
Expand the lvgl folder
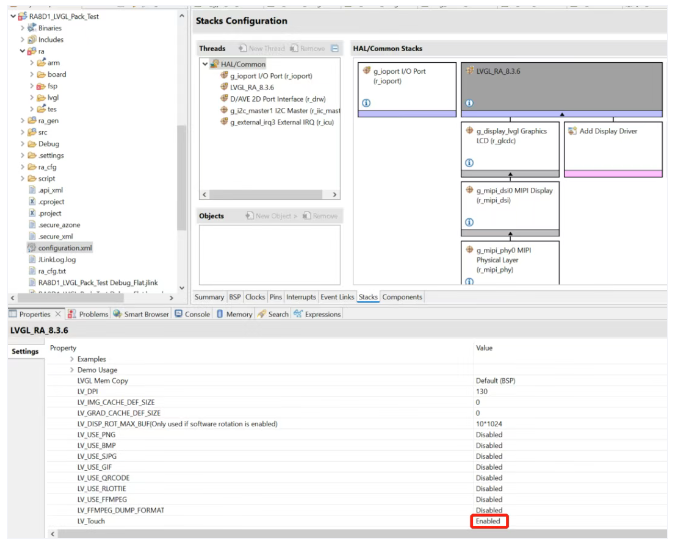(31, 98)
